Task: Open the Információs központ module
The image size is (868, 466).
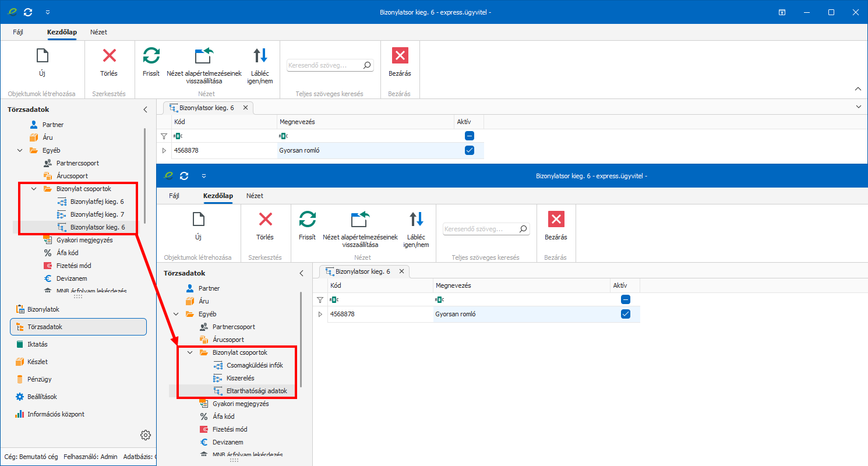Action: [55, 414]
